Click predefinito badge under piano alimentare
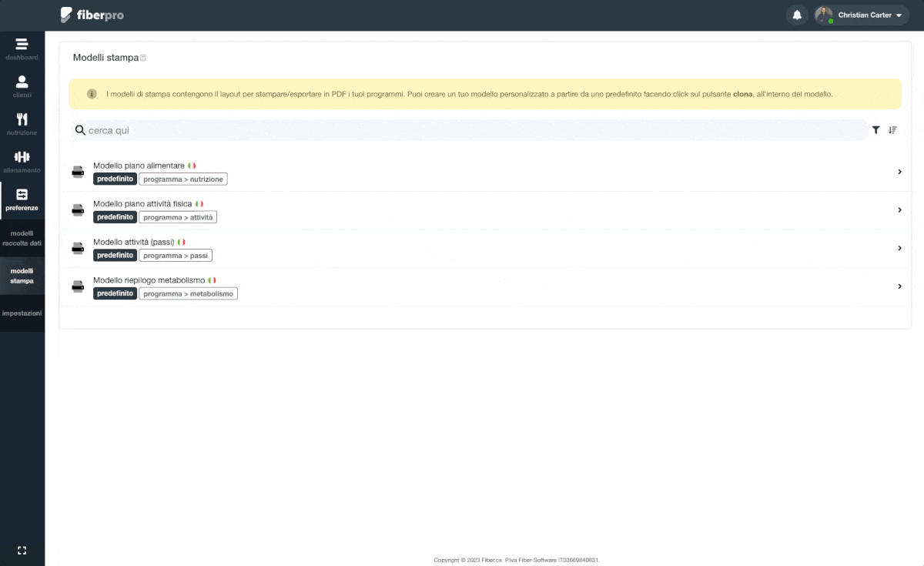Viewport: 924px width, 566px height. (x=115, y=179)
